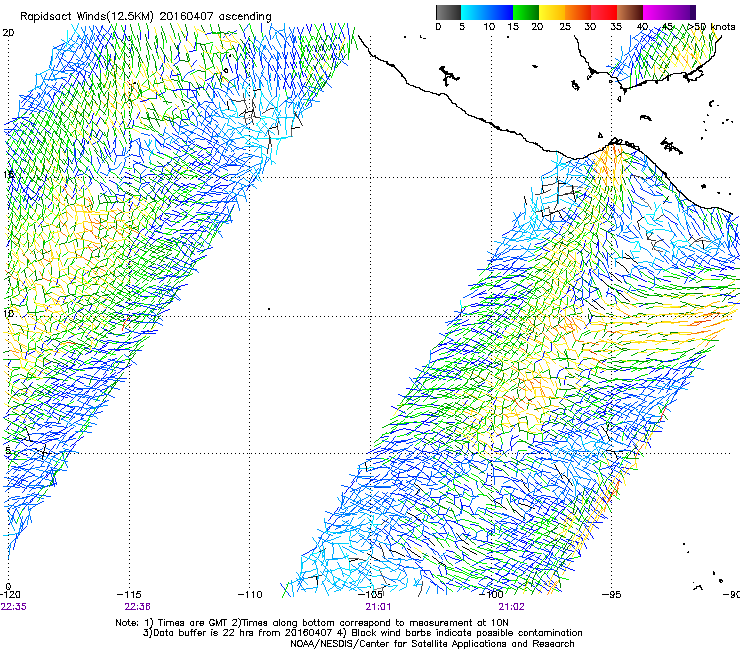Click the '35' label under the color bar

616,27
